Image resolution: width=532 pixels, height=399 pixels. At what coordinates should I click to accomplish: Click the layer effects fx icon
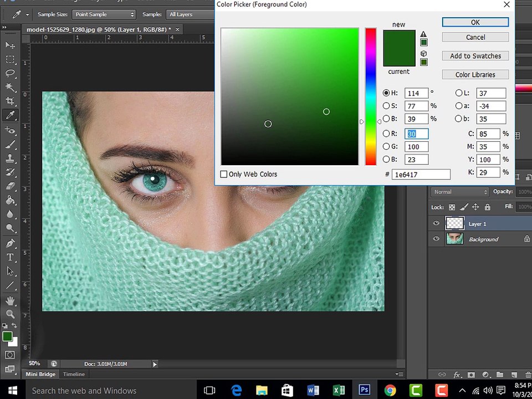[457, 375]
